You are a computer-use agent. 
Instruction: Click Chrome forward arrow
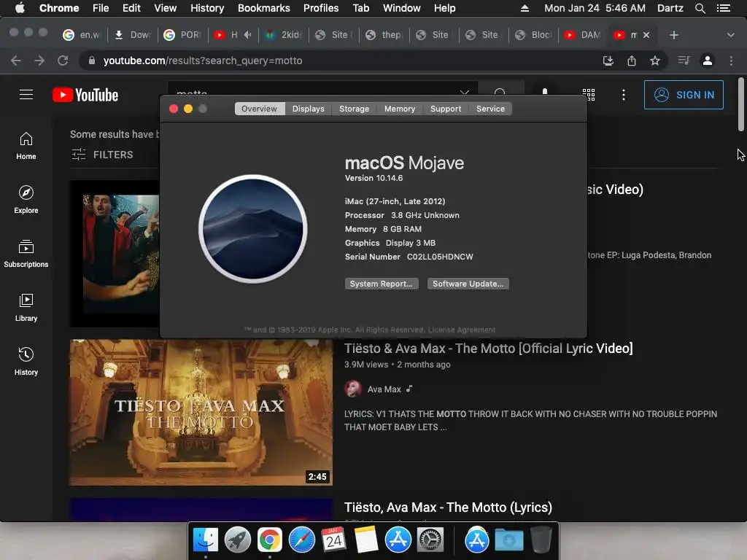click(x=39, y=61)
